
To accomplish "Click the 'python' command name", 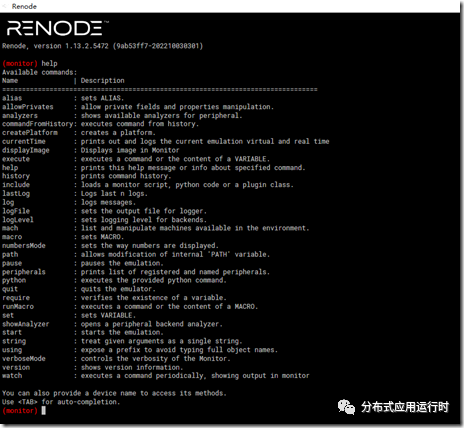I will tap(14, 280).
